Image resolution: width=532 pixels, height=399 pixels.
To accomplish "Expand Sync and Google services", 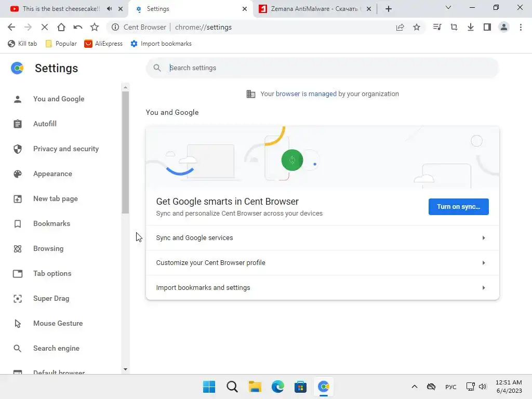I will 322,238.
